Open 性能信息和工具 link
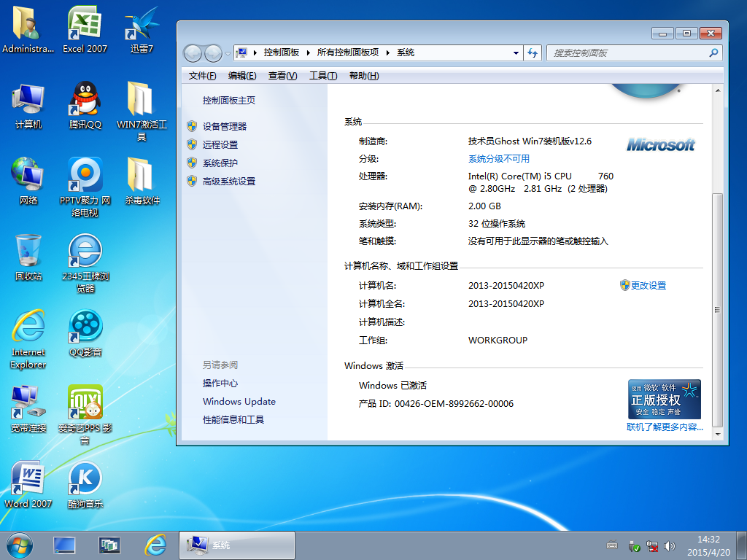Viewport: 747px width, 560px height. tap(233, 419)
